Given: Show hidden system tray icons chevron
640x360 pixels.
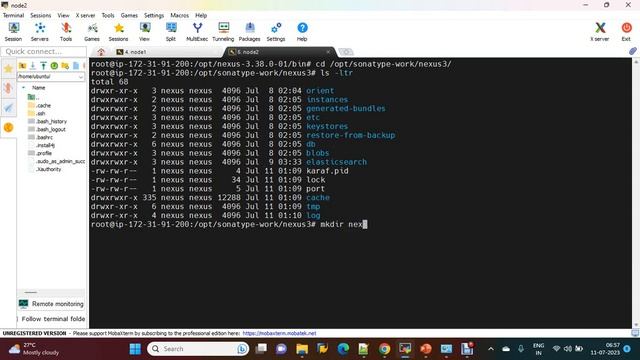Looking at the screenshot, I should [x=491, y=349].
